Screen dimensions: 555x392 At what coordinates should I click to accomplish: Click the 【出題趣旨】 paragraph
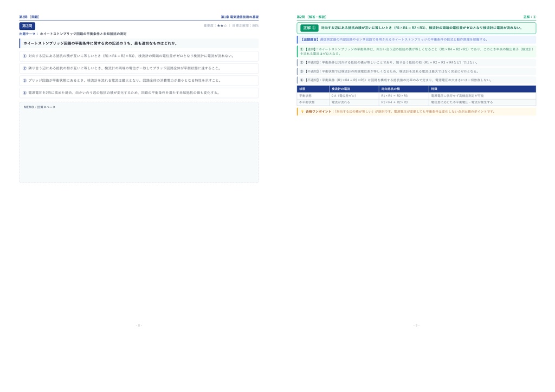417,40
